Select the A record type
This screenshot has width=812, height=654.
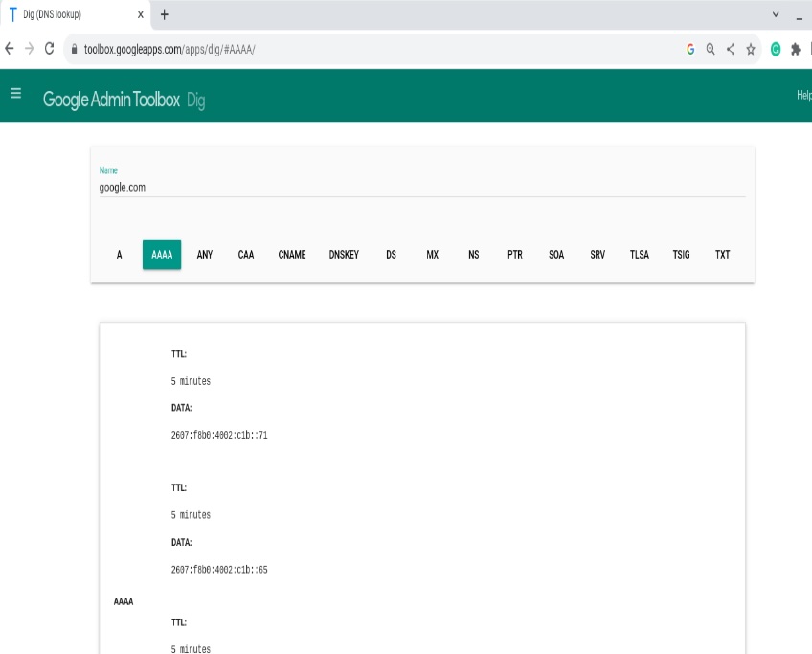pyautogui.click(x=119, y=255)
